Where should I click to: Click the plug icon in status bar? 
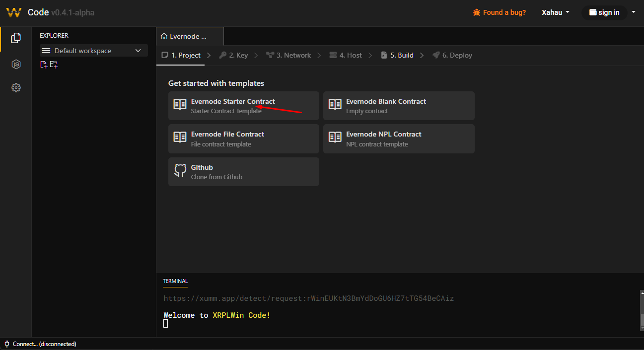tap(7, 344)
